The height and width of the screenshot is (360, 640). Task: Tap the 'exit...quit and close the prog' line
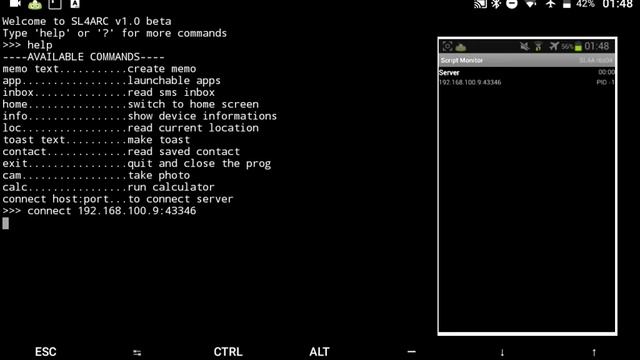point(137,164)
